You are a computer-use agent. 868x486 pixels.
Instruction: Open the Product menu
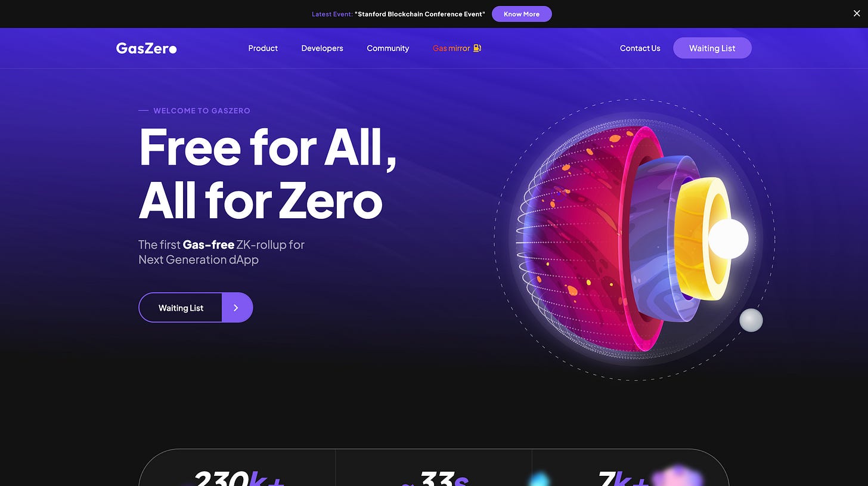263,48
